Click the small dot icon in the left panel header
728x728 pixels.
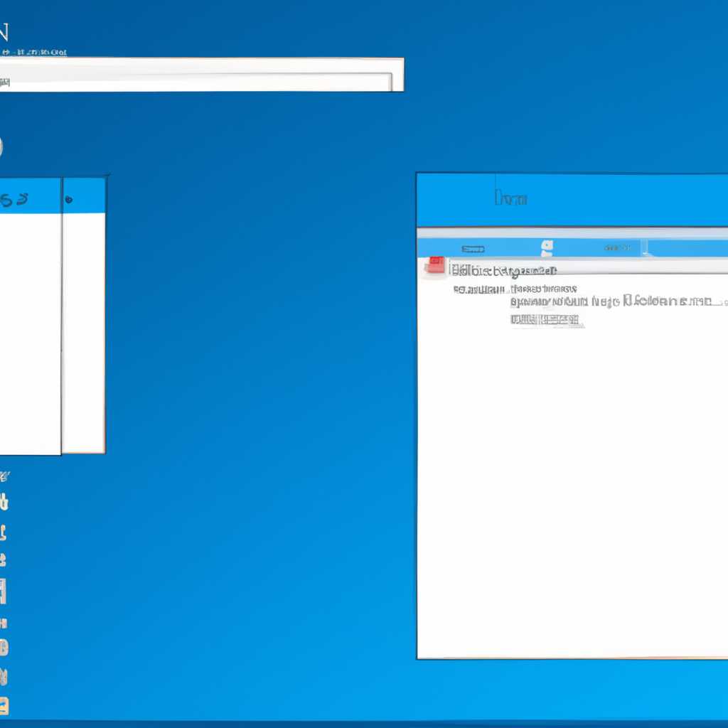(x=69, y=200)
